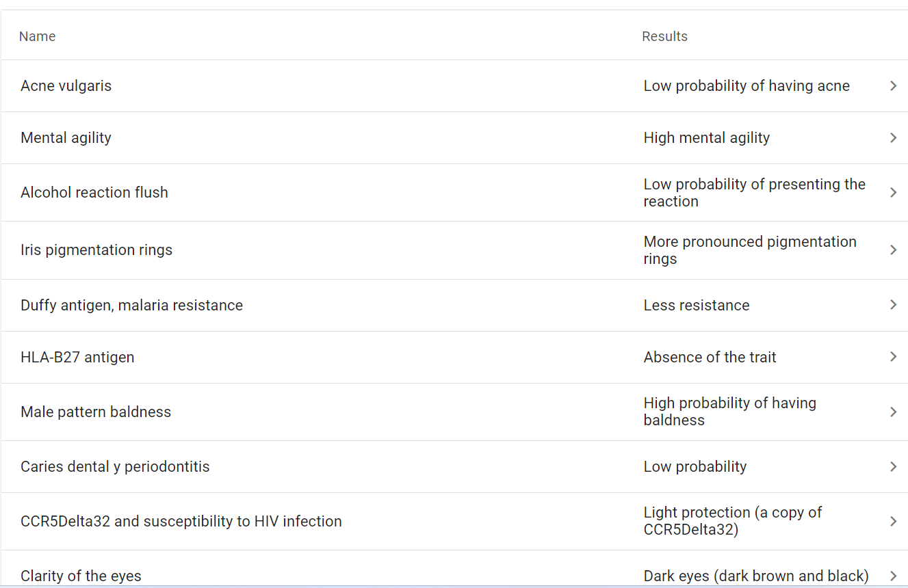Expand the Male pattern baldness chevron
908x588 pixels.
click(x=893, y=412)
